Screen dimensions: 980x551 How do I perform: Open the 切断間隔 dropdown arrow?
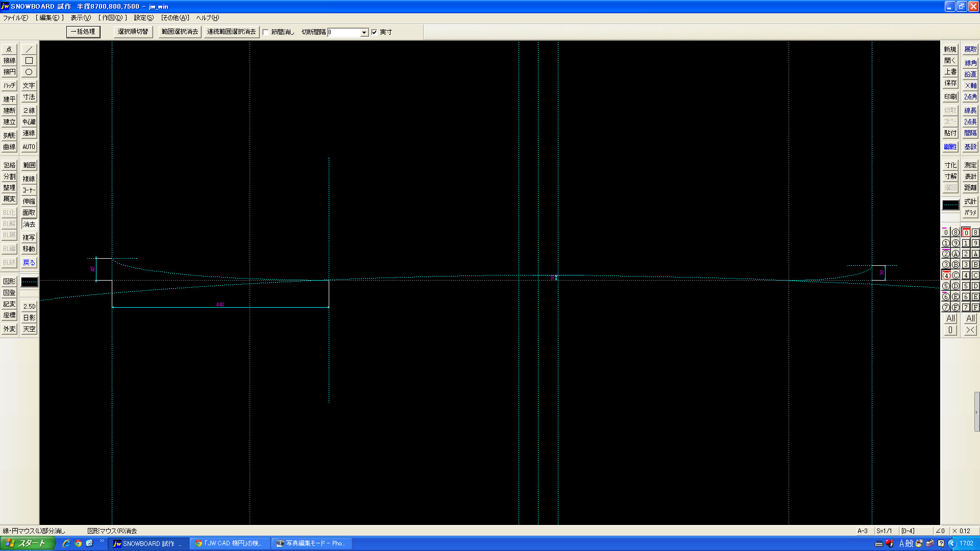pos(364,33)
